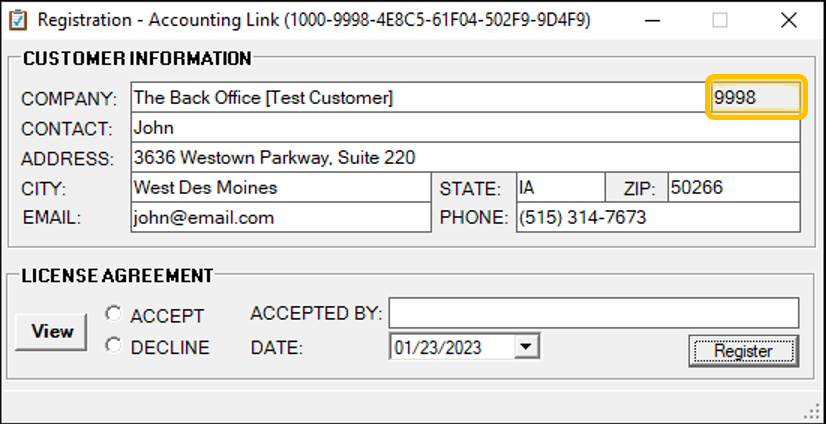
Task: Close the Registration window
Action: 789,19
